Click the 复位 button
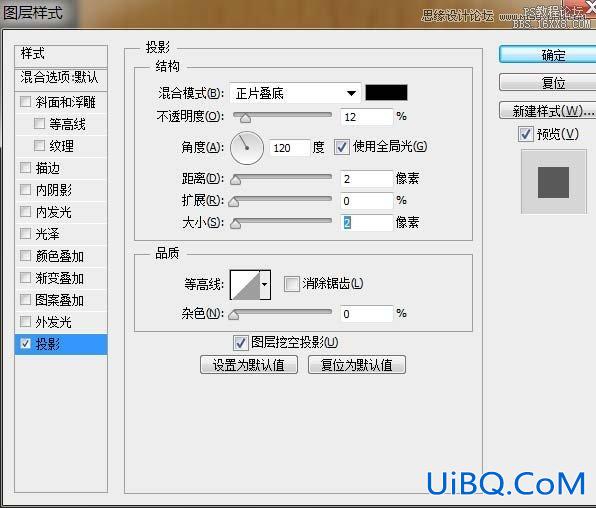Image resolution: width=596 pixels, height=508 pixels. click(x=548, y=83)
